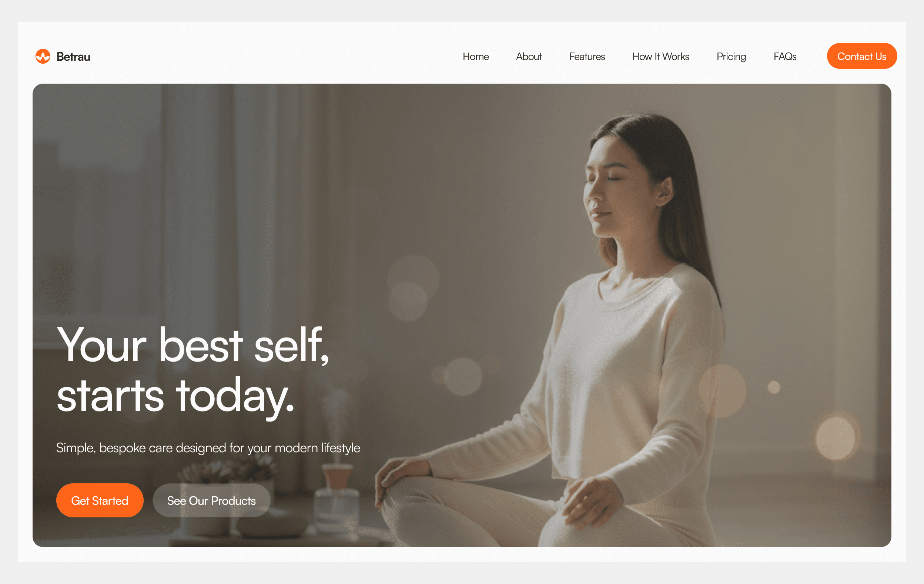This screenshot has height=584, width=924.
Task: Click the "Your best self," headline line
Action: pyautogui.click(x=193, y=345)
